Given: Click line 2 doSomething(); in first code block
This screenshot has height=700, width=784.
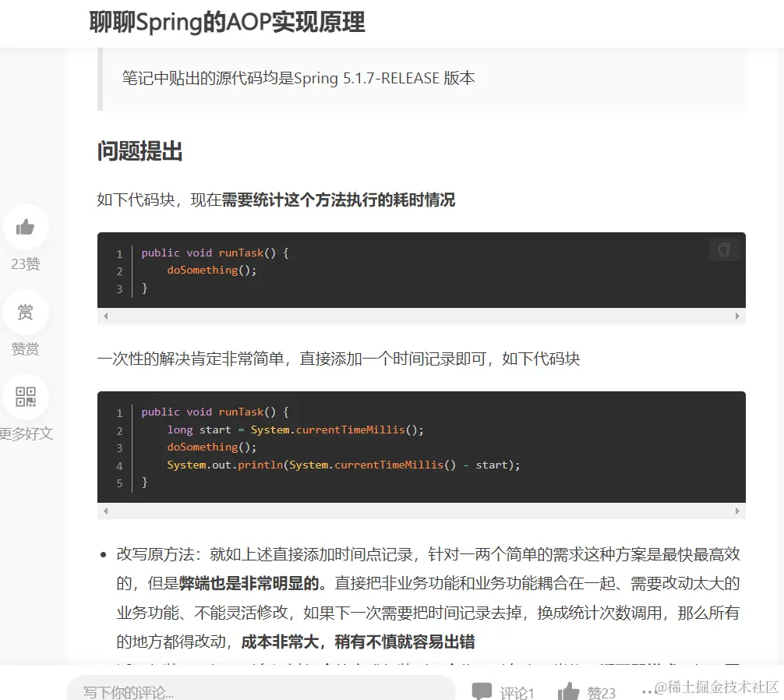Looking at the screenshot, I should pyautogui.click(x=211, y=270).
